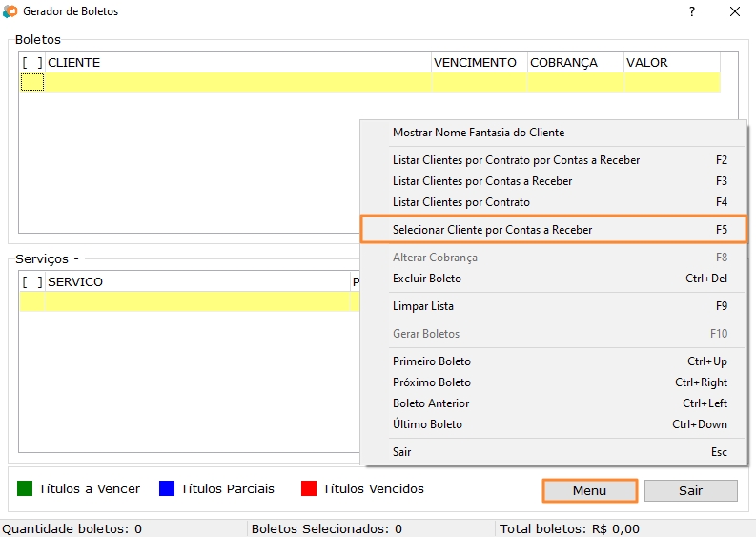The height and width of the screenshot is (537, 756).
Task: Click the CLIENTE column header
Action: [237, 63]
